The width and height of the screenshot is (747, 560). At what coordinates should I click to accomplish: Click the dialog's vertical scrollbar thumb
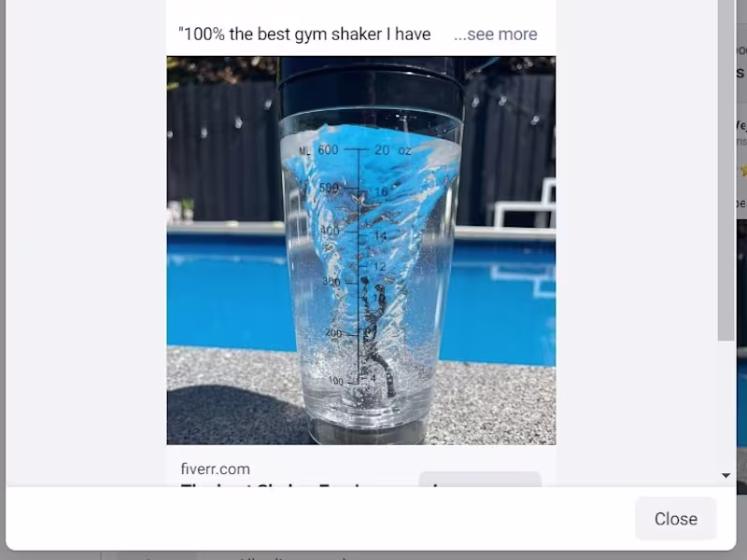click(726, 170)
